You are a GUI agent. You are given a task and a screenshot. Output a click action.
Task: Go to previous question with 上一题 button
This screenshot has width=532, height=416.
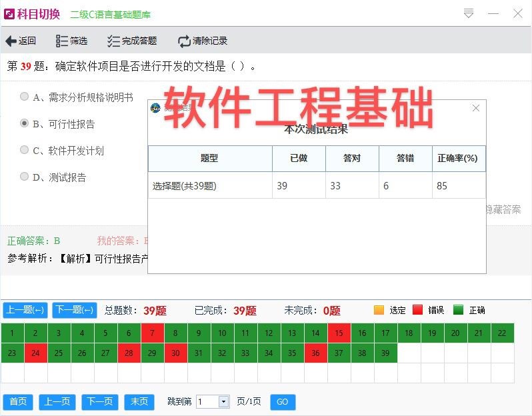(x=25, y=310)
